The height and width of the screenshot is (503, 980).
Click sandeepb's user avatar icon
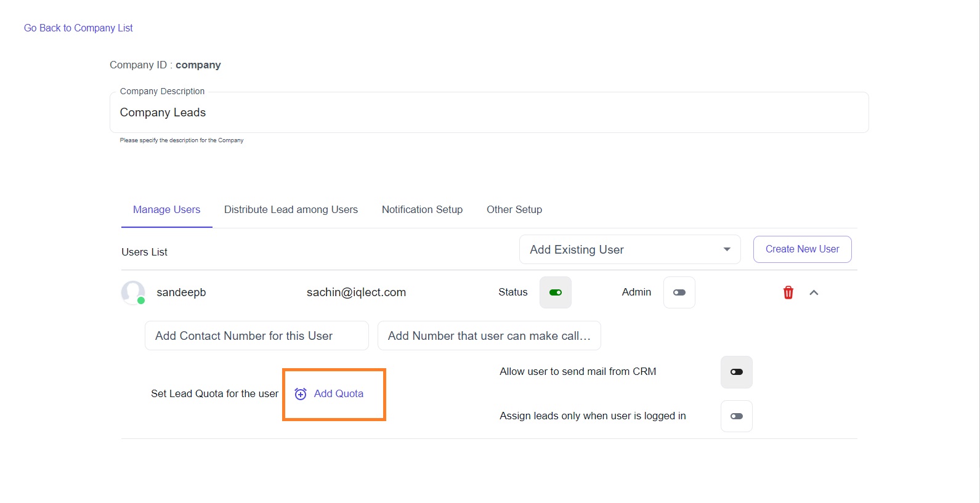[133, 292]
